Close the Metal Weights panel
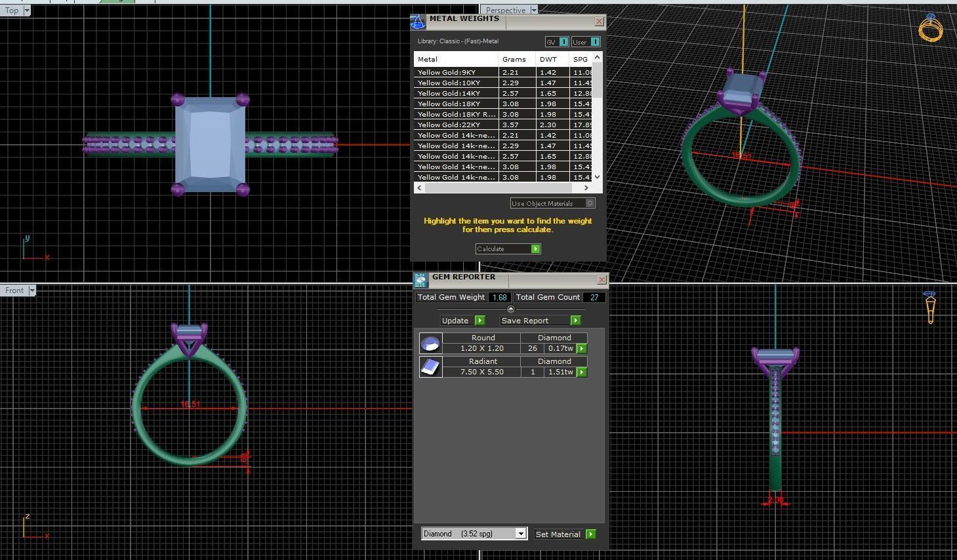Image resolution: width=957 pixels, height=560 pixels. (x=599, y=21)
